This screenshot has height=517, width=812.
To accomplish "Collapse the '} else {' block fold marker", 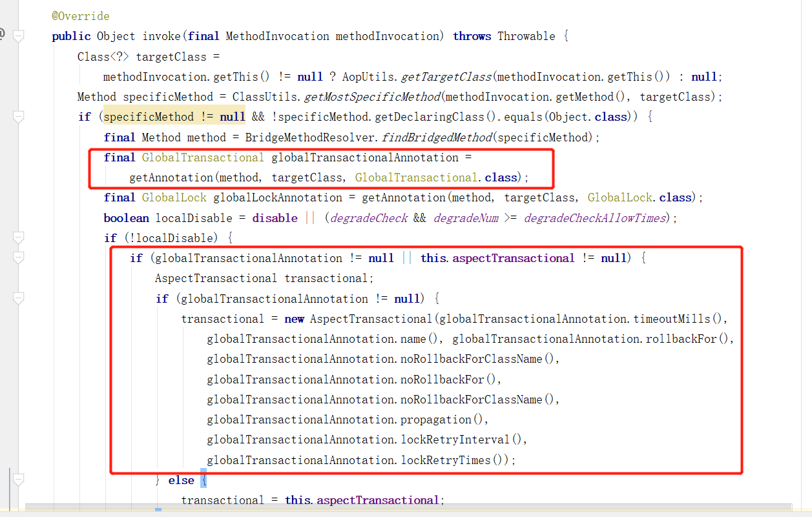I will point(18,480).
